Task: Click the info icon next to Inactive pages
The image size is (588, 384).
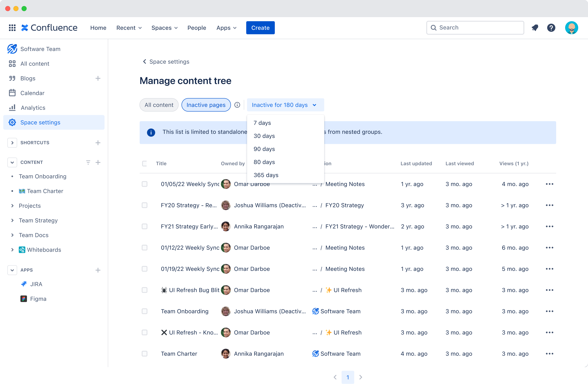Action: (237, 105)
